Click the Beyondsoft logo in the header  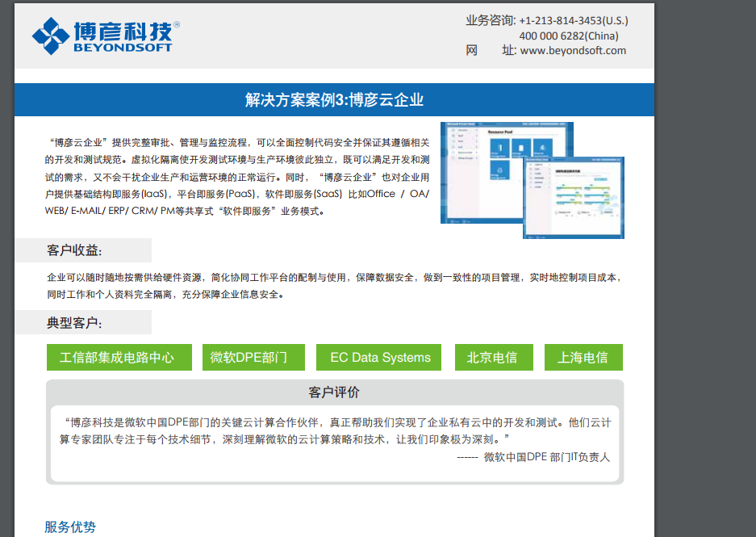click(106, 36)
